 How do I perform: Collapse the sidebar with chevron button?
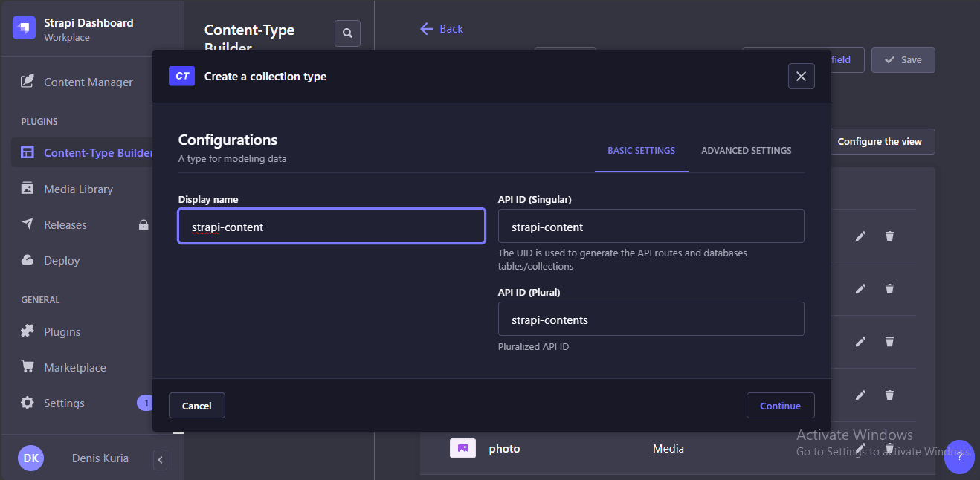pyautogui.click(x=160, y=460)
